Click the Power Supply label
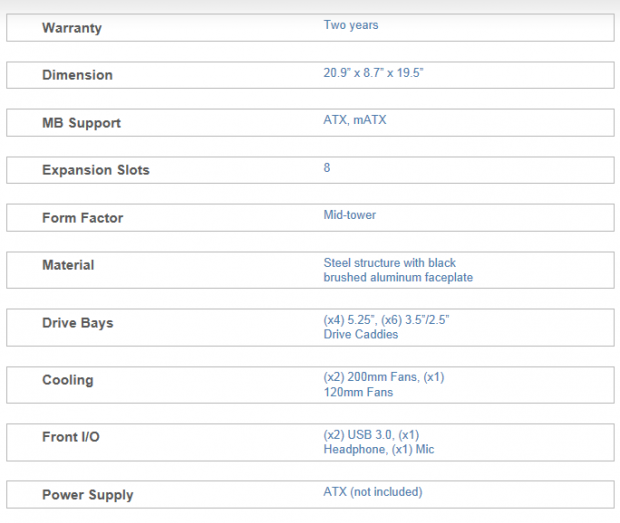Viewport: 620px width, 523px height. [87, 495]
